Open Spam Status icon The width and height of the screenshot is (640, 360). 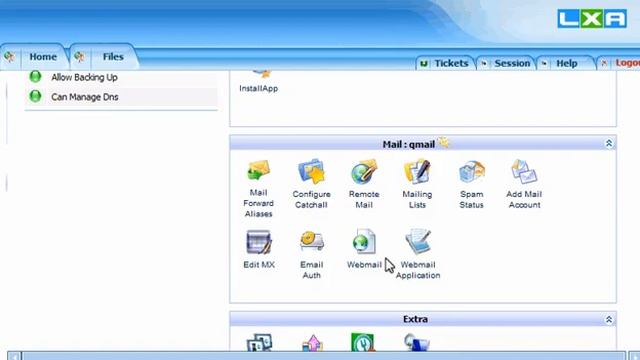pyautogui.click(x=471, y=172)
